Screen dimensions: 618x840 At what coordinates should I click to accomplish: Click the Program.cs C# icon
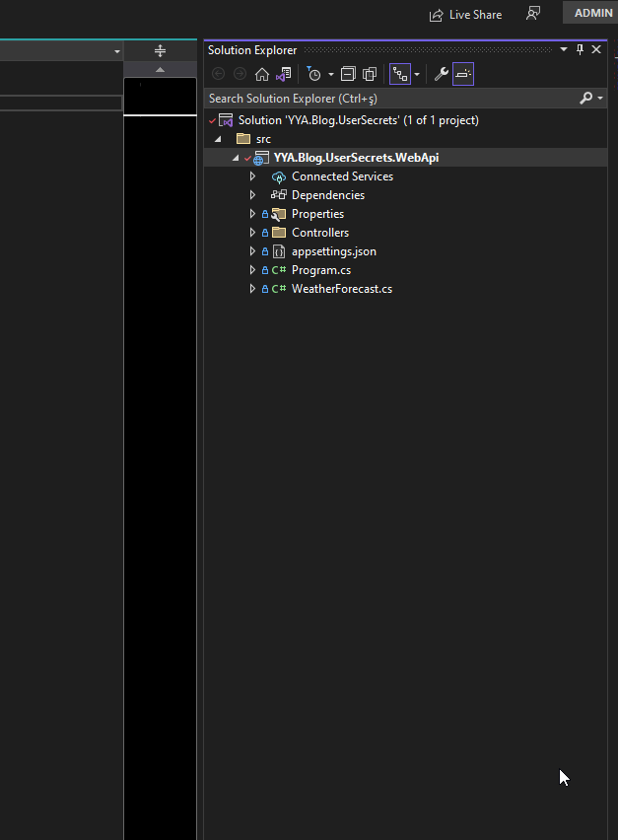coord(279,270)
